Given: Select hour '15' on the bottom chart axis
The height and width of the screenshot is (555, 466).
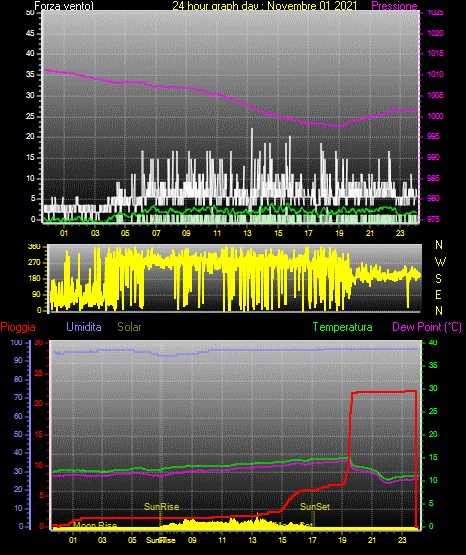Looking at the screenshot, I should tap(282, 540).
